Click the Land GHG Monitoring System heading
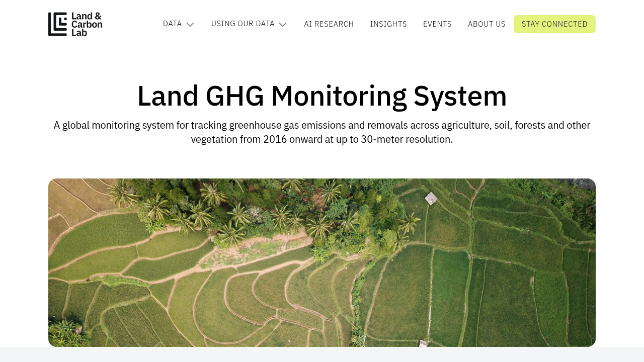The image size is (644, 362). pos(322,96)
